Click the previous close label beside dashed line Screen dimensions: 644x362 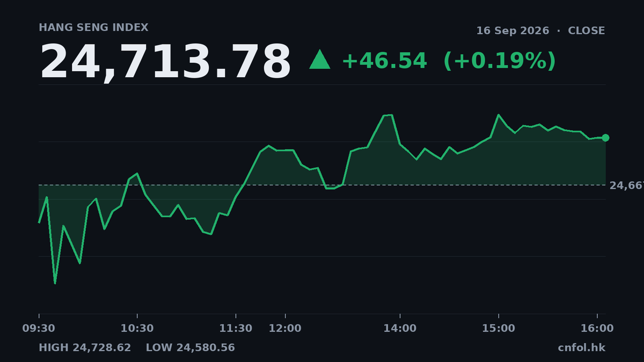(626, 186)
